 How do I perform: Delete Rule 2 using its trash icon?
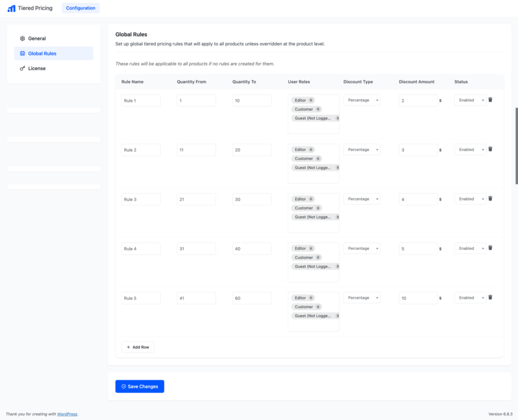click(490, 149)
